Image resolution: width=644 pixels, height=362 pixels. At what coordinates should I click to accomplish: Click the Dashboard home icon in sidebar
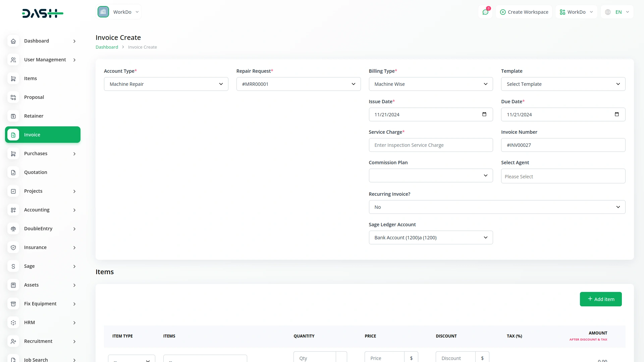pos(13,41)
